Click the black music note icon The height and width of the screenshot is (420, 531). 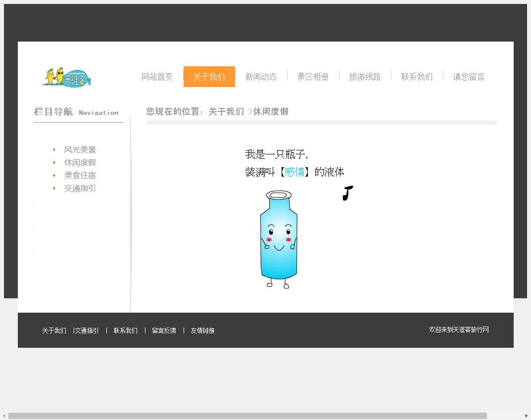[347, 193]
